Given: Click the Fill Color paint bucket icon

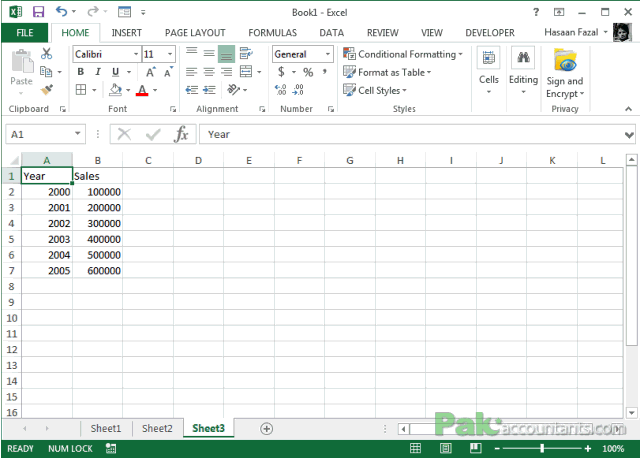Looking at the screenshot, I should [x=116, y=89].
